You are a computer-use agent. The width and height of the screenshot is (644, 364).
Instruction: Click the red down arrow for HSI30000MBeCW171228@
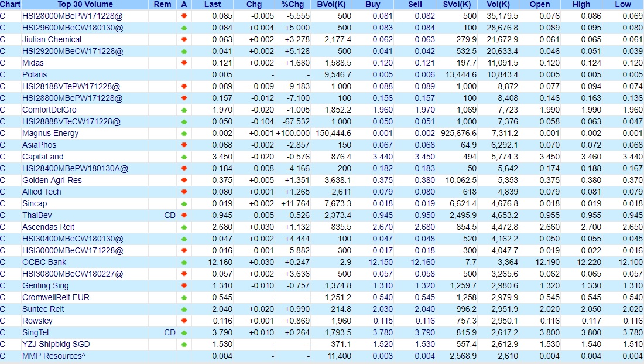click(184, 250)
